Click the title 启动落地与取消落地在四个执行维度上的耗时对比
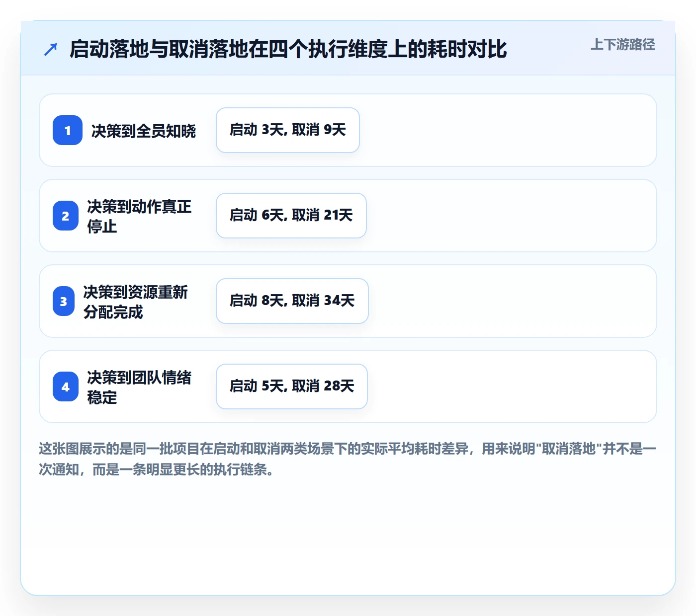696x616 pixels. point(288,49)
